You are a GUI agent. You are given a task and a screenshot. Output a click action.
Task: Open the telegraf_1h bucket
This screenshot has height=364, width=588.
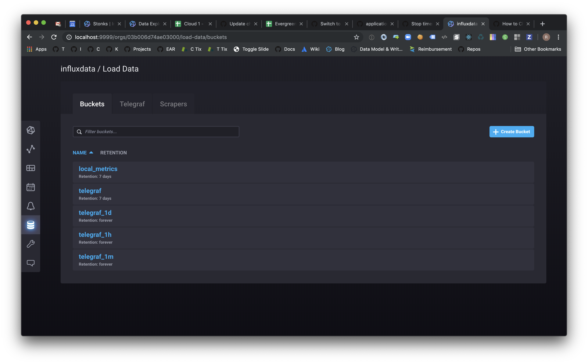coord(95,235)
